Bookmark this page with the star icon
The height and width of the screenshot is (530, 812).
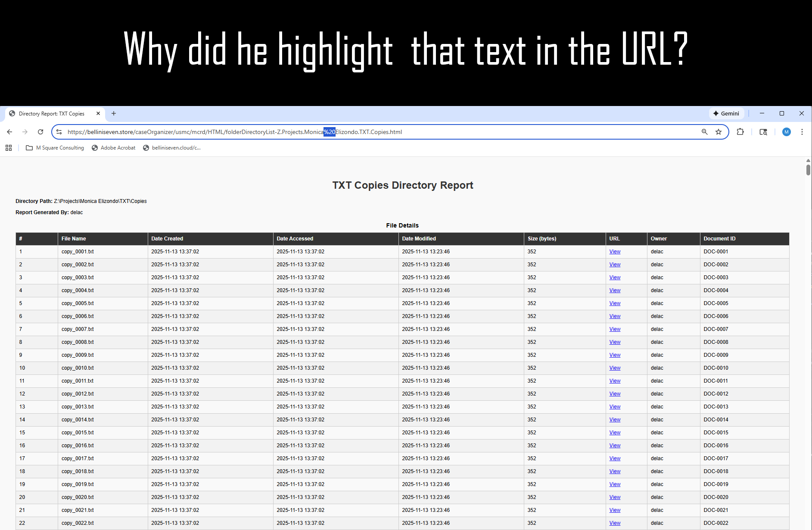[719, 132]
